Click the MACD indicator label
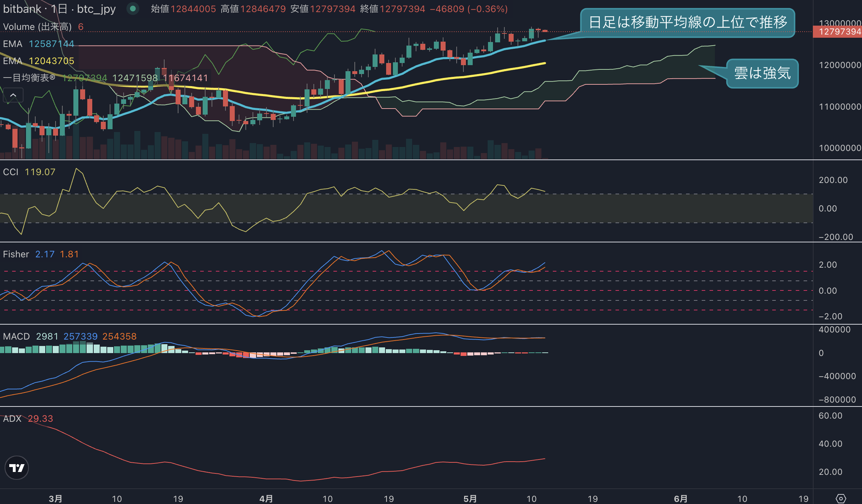Viewport: 862px width, 504px height. 16,336
